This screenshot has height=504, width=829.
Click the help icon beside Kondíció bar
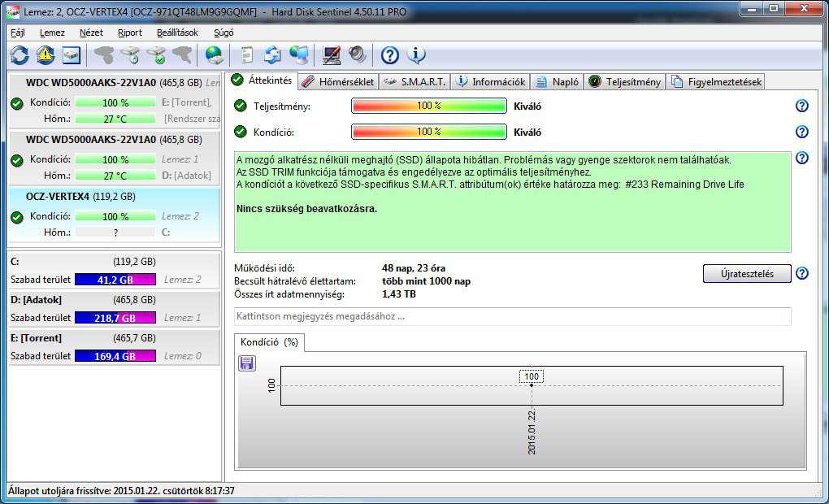point(802,132)
